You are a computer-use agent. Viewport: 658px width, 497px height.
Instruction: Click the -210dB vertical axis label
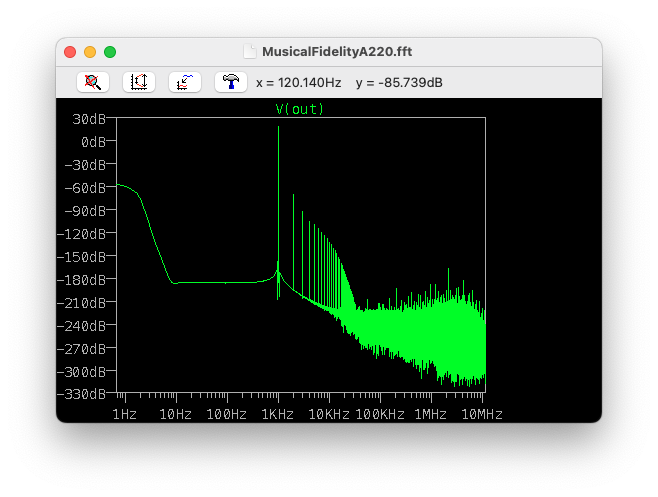[x=81, y=303]
